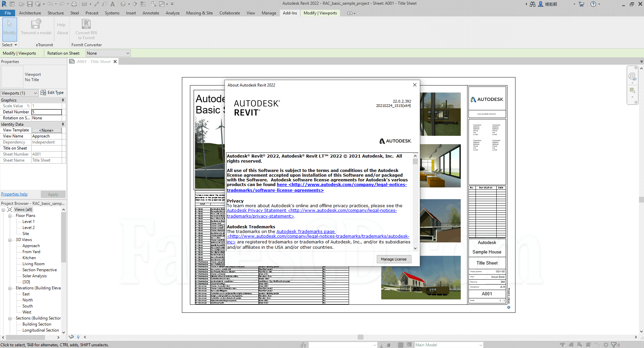Click the navigation wheel icon in view

click(632, 76)
